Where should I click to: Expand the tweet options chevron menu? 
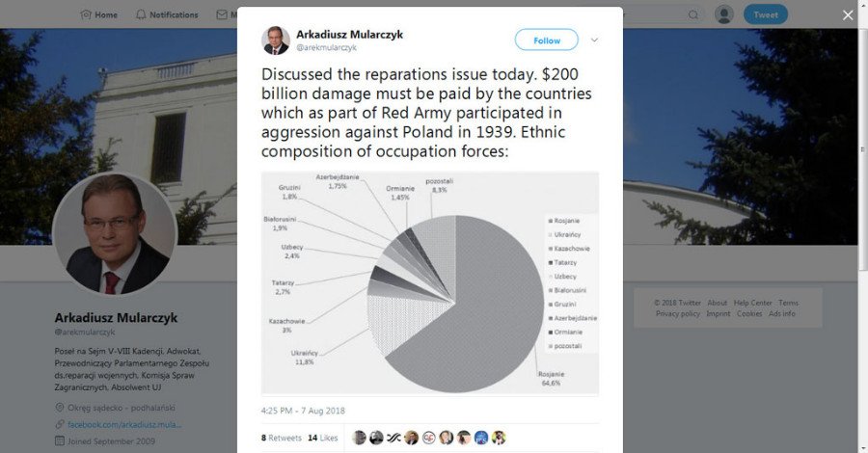click(594, 40)
